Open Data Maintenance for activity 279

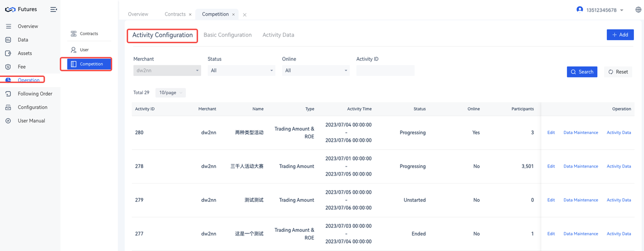(581, 200)
